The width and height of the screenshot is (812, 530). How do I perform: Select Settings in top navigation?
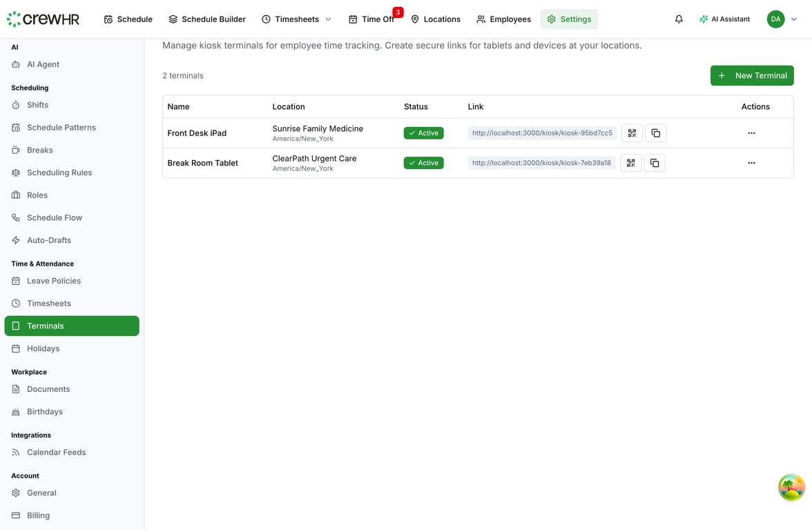569,19
